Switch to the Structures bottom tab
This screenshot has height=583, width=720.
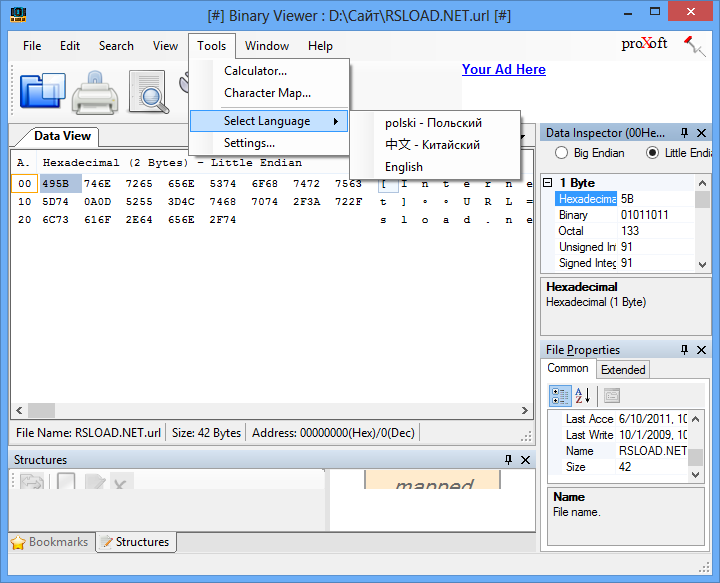click(136, 542)
